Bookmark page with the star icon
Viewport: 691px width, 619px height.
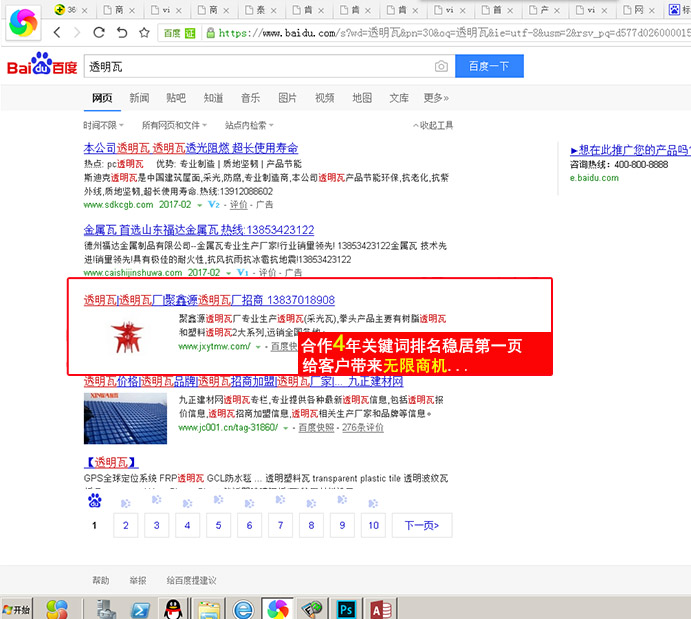(144, 32)
